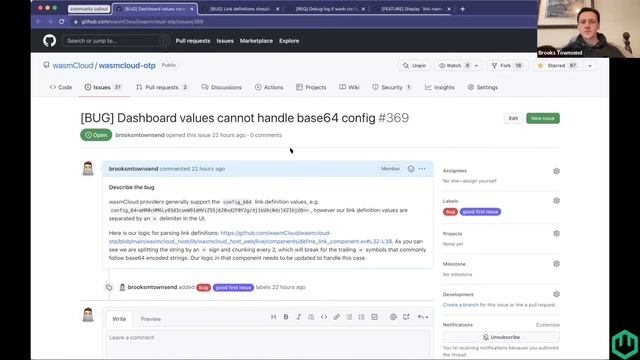Expand the Starred lists dropdown arrow
This screenshot has width=640, height=360.
[590, 66]
